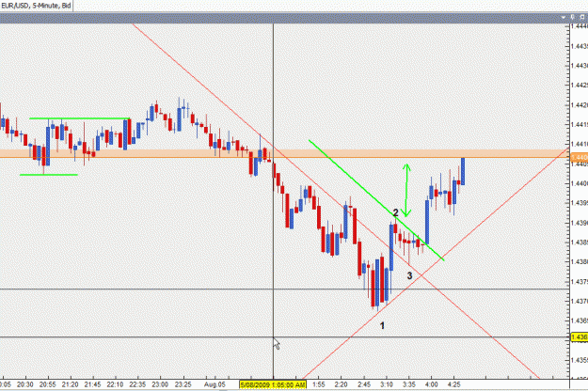Select the chart text label "3"
The image size is (588, 391).
tap(409, 275)
